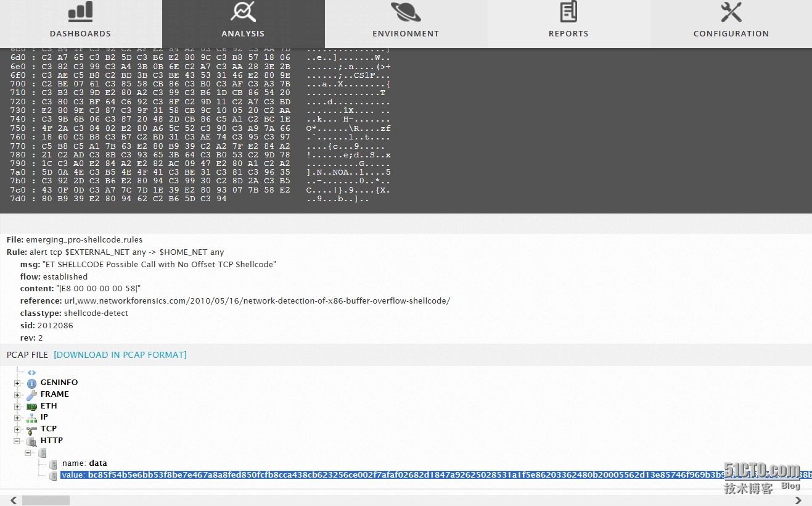
Task: Click the Environment planet icon
Action: 406,11
